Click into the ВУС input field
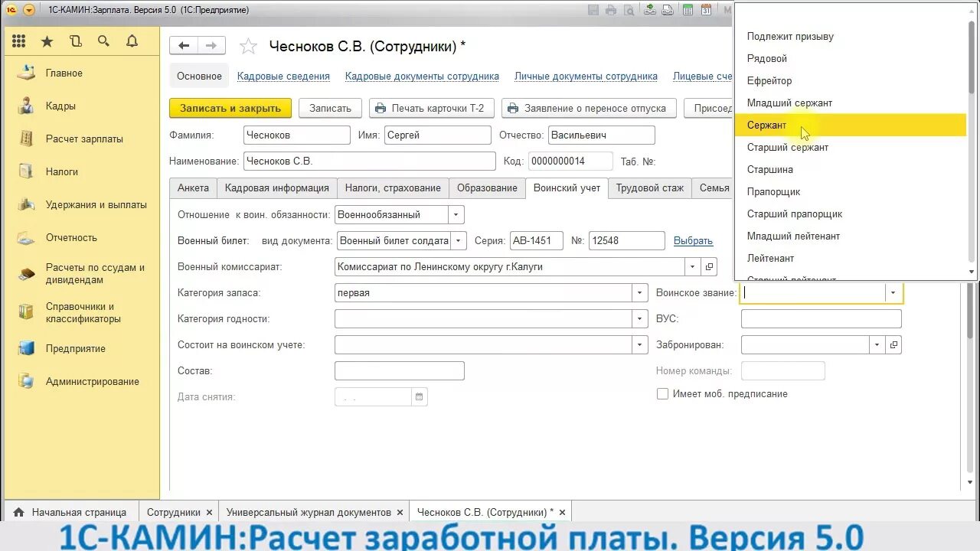Viewport: 980px width, 551px height. coord(821,319)
